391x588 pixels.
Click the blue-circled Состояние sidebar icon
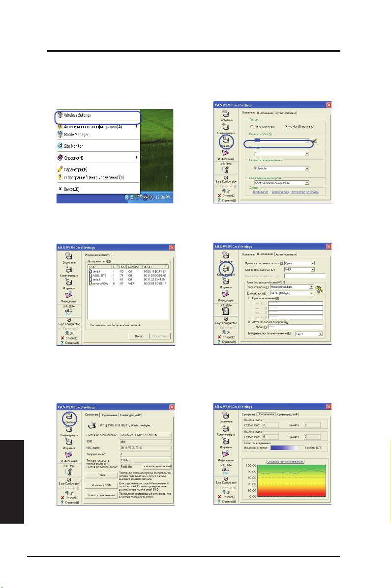pos(68,416)
